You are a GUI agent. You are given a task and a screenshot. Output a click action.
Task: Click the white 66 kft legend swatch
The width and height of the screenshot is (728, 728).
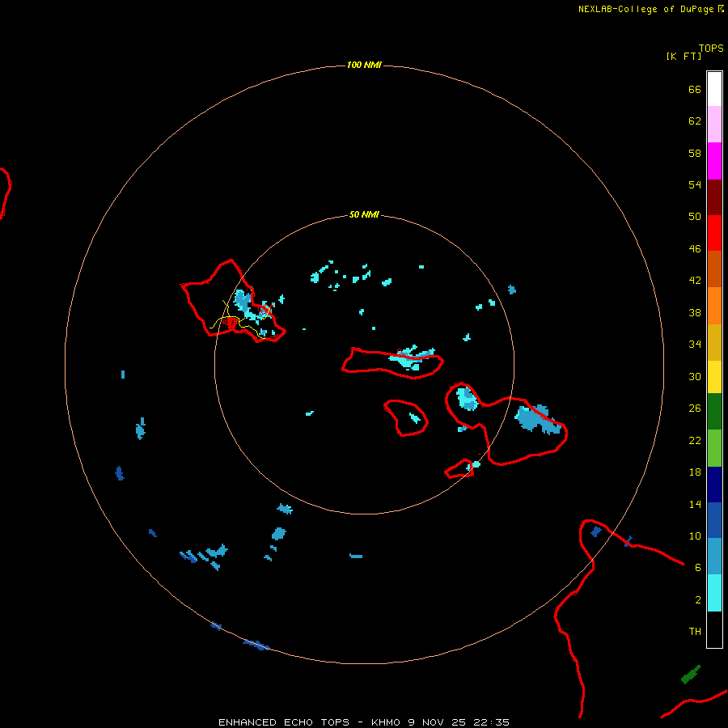(x=714, y=89)
